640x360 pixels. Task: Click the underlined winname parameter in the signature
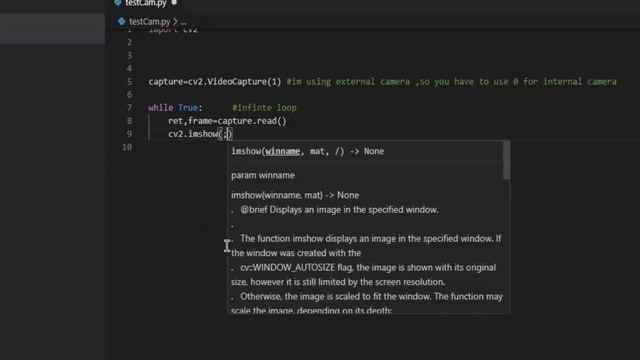pyautogui.click(x=282, y=151)
